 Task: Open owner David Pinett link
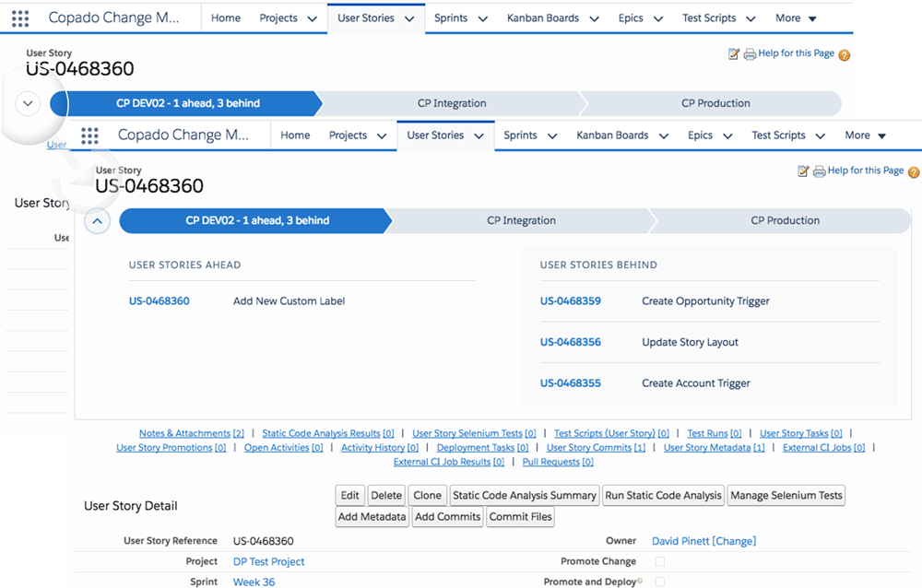680,541
